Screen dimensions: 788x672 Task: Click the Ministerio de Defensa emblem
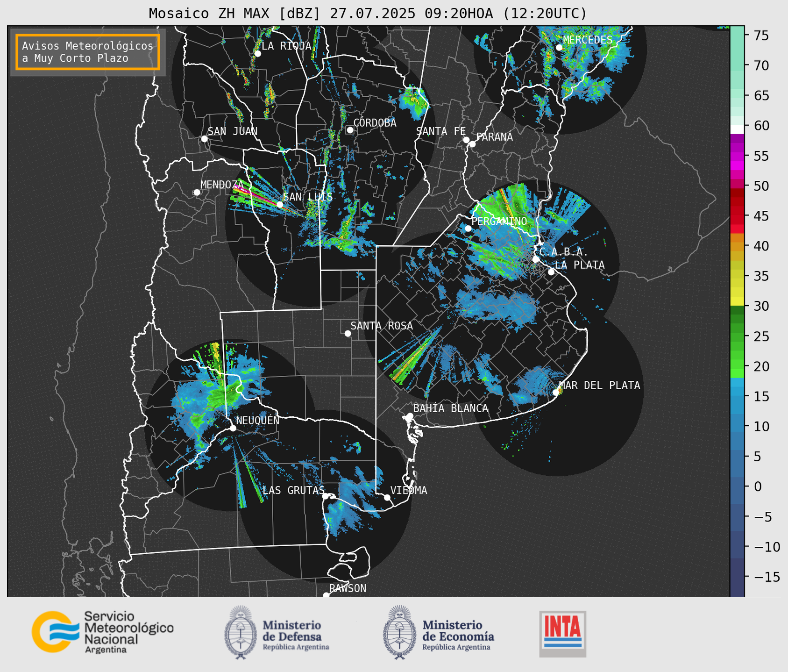(241, 632)
